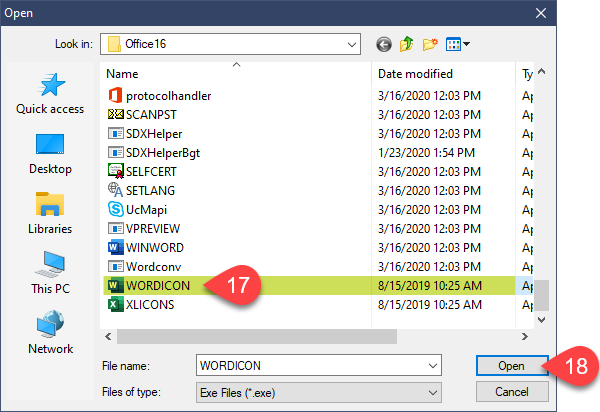Select WINWORD Word icon
This screenshot has width=600, height=412.
[x=115, y=248]
